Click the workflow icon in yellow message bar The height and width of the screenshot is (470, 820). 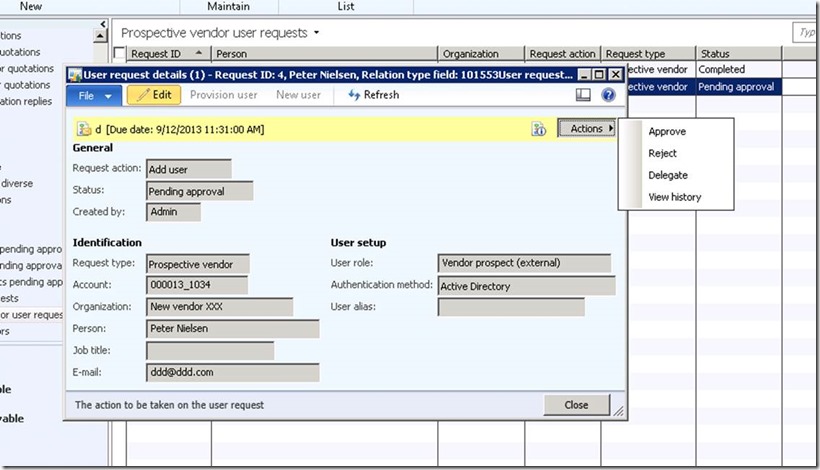[x=84, y=129]
